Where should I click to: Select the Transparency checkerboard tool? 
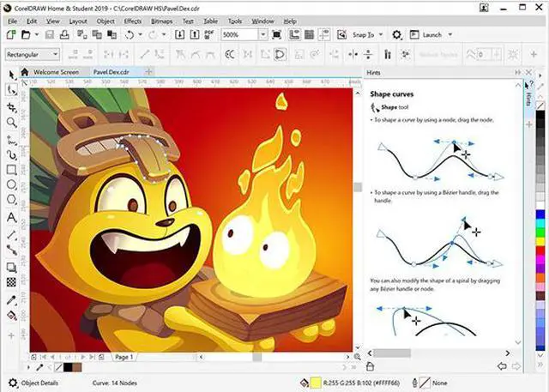[x=11, y=282]
